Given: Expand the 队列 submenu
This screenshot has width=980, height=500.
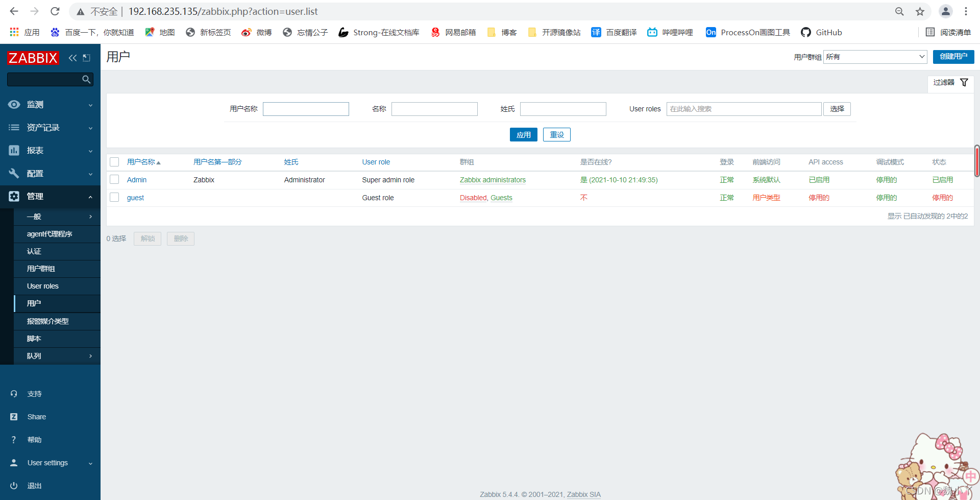Looking at the screenshot, I should 90,356.
